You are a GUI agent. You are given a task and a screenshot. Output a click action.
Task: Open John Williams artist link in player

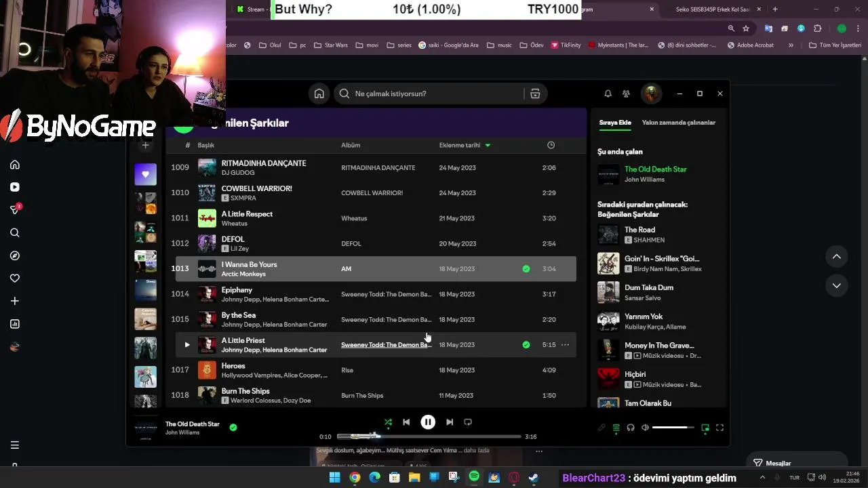[182, 432]
